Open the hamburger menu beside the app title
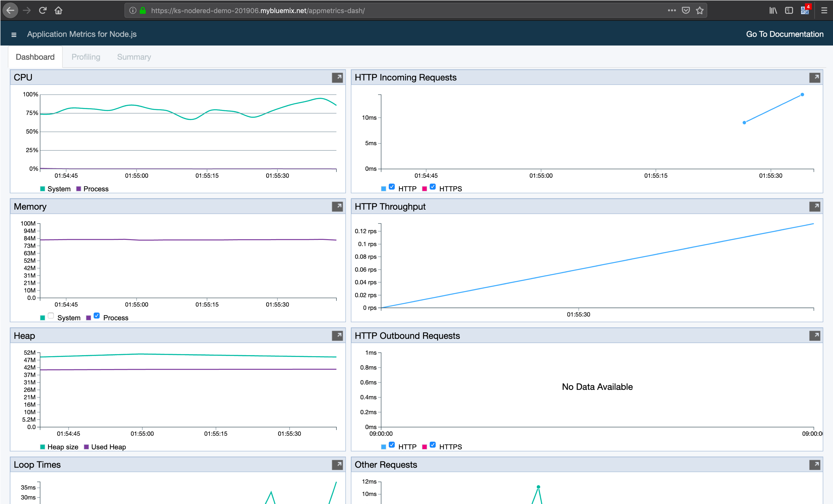833x504 pixels. tap(14, 35)
